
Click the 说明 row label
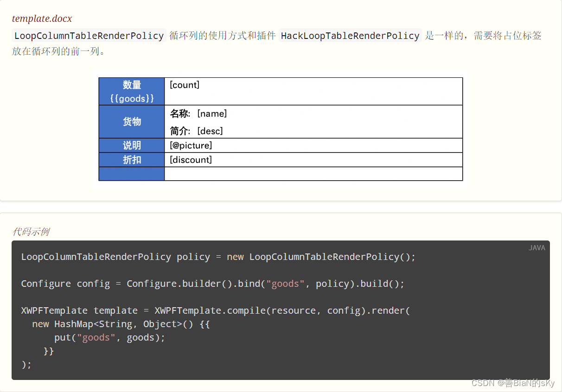[131, 145]
